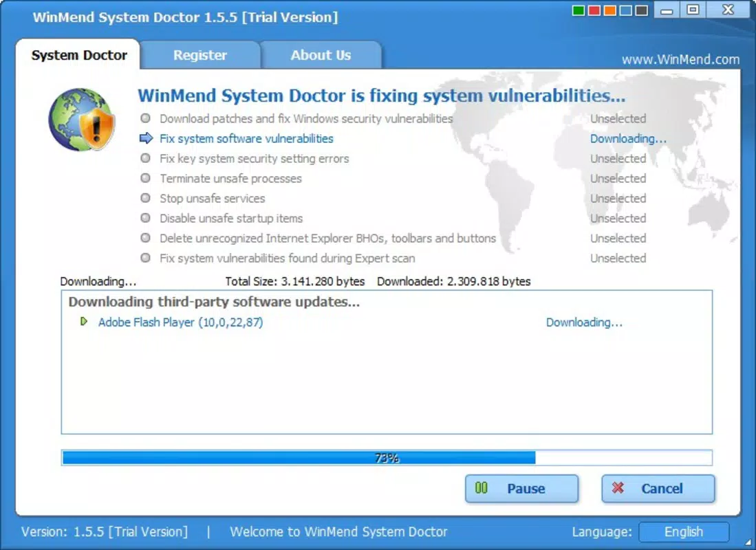Image resolution: width=756 pixels, height=550 pixels.
Task: Close the WinMend System Doctor window
Action: (728, 10)
